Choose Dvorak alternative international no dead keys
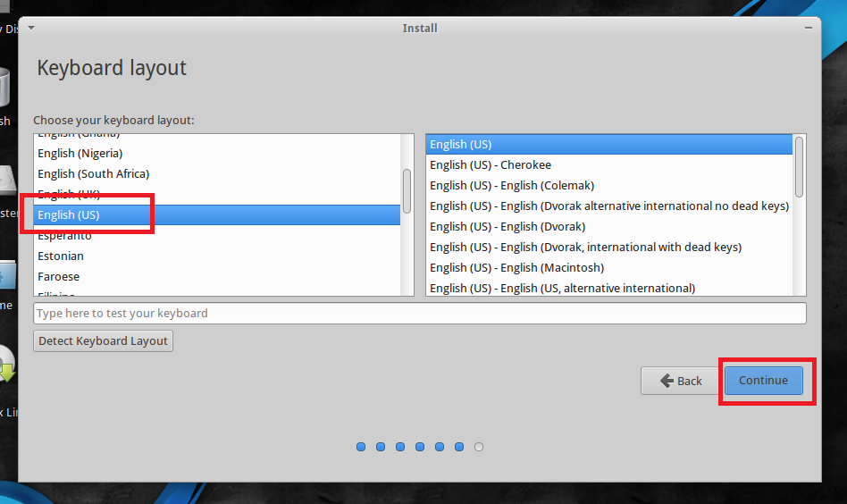Image resolution: width=847 pixels, height=504 pixels. 608,206
